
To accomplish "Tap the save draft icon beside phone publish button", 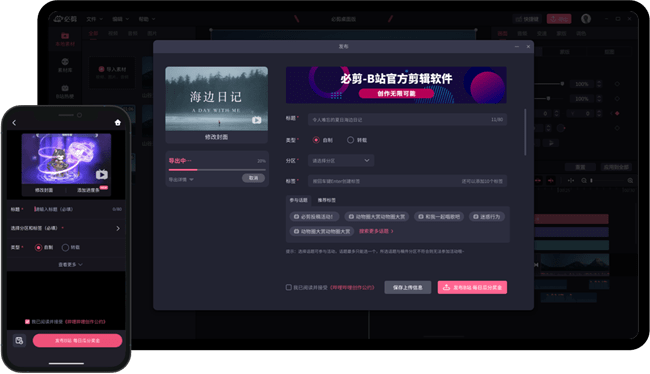I will tap(19, 340).
